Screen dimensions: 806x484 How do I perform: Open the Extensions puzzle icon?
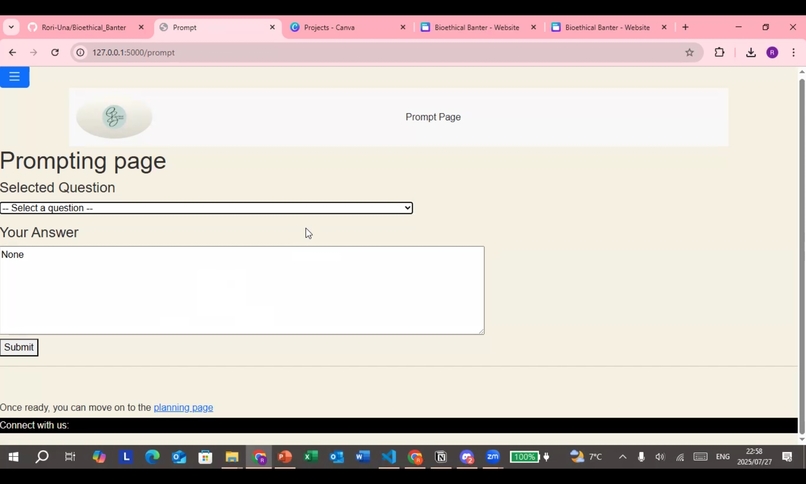coord(719,52)
